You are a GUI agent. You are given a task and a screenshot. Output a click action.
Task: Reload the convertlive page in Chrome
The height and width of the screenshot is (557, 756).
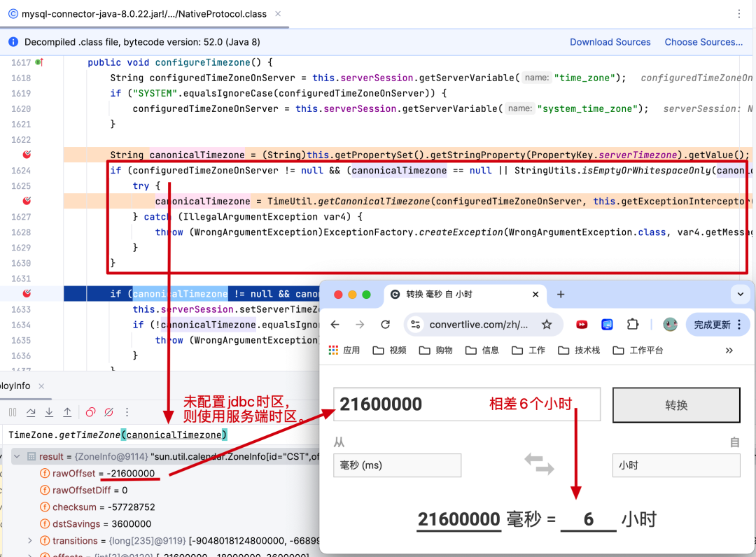385,324
